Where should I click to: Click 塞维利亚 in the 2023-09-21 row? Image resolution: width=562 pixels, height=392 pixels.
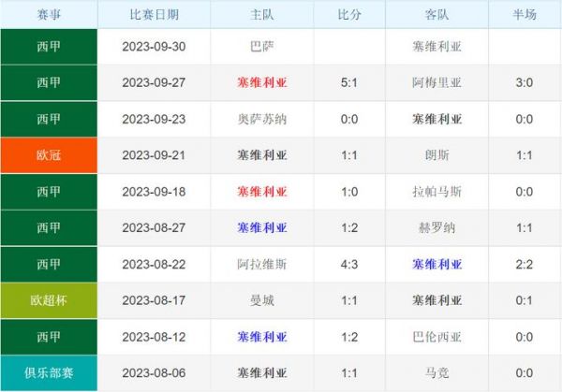[x=262, y=155]
